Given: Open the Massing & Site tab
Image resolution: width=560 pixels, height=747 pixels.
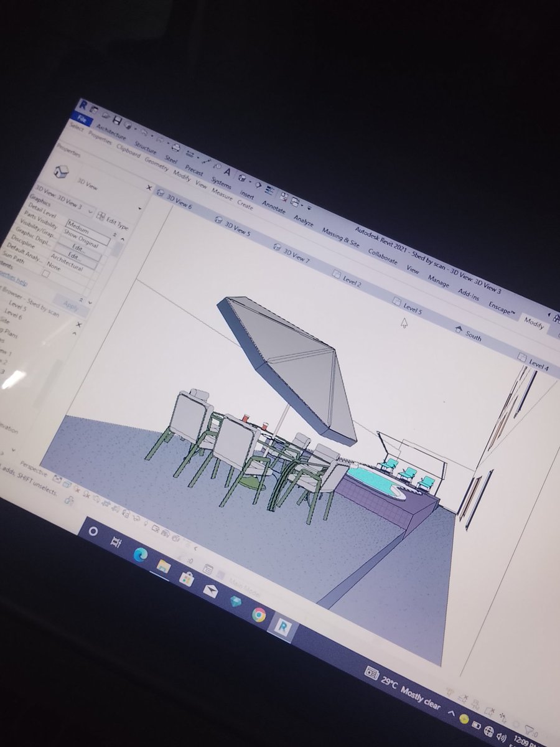Looking at the screenshot, I should tap(340, 238).
